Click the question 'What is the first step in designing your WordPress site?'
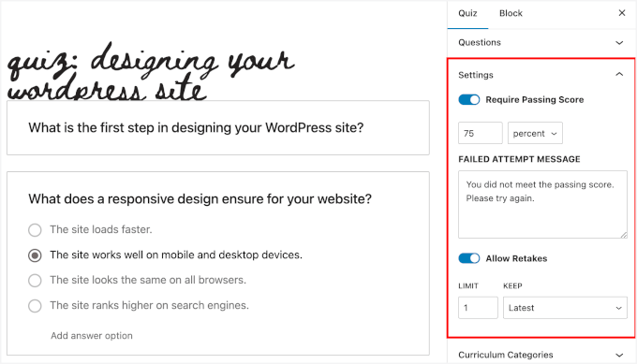The image size is (637, 364). tap(196, 128)
